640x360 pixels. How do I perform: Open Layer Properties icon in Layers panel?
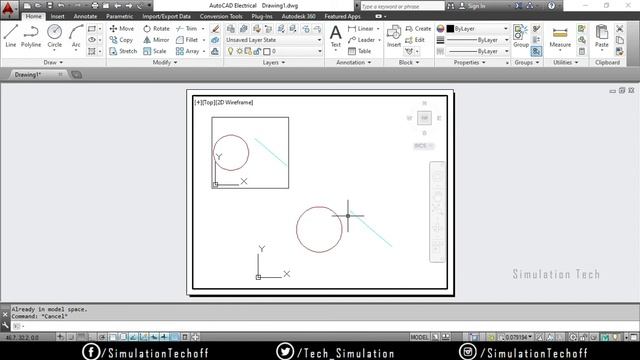pos(231,29)
